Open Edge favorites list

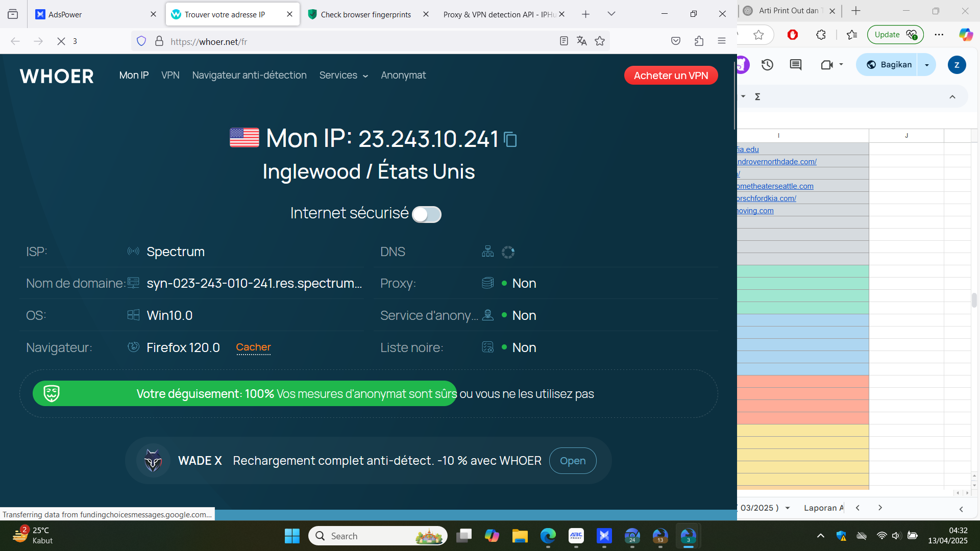point(852,35)
